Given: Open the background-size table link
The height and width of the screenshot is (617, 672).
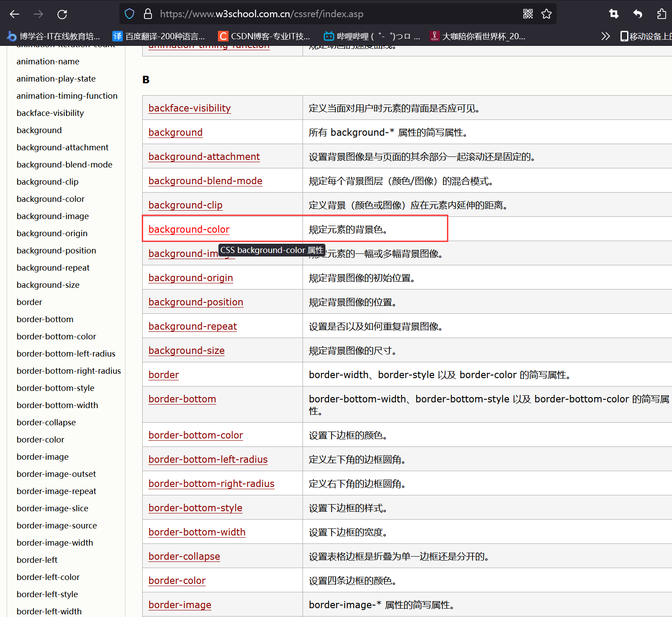Looking at the screenshot, I should click(186, 350).
